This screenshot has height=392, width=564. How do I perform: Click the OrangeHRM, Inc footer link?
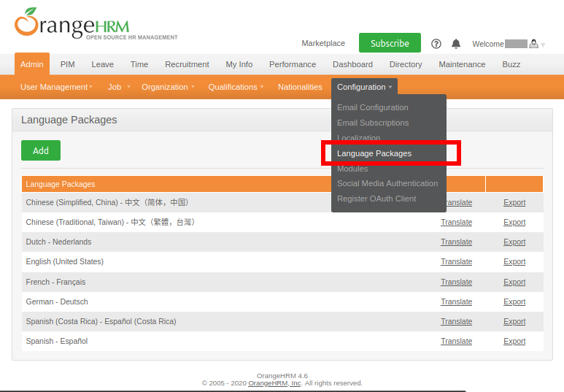pyautogui.click(x=274, y=383)
